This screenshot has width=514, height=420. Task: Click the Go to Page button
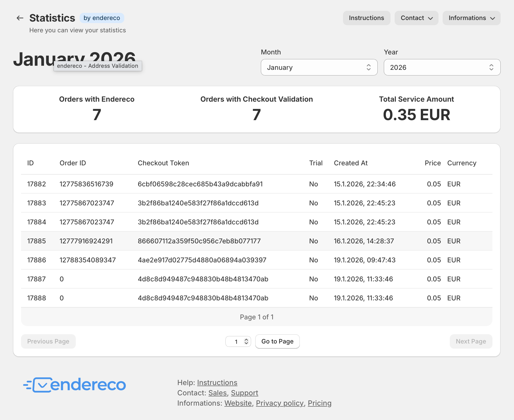[277, 341]
